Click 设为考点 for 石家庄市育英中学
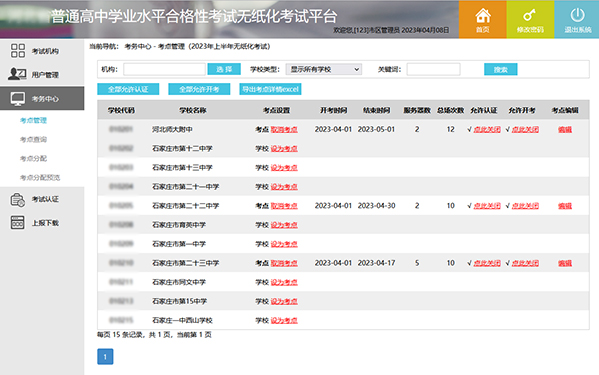 click(284, 225)
